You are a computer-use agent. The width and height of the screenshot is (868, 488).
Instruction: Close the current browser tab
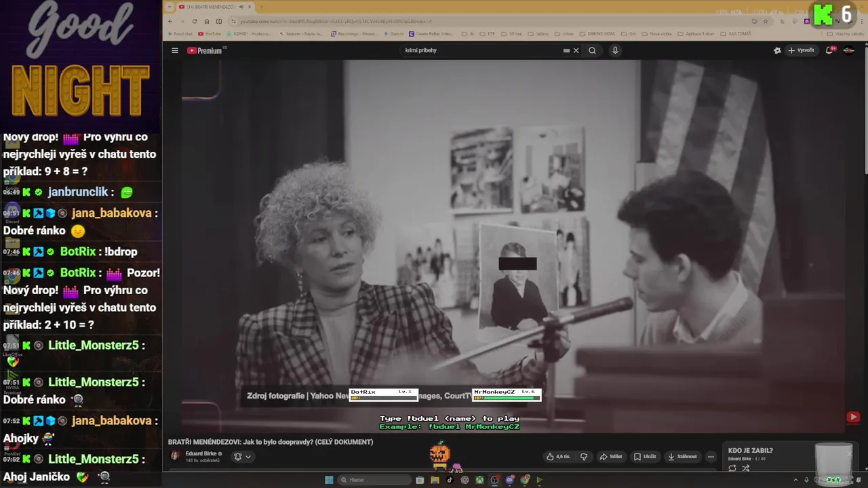tap(250, 7)
